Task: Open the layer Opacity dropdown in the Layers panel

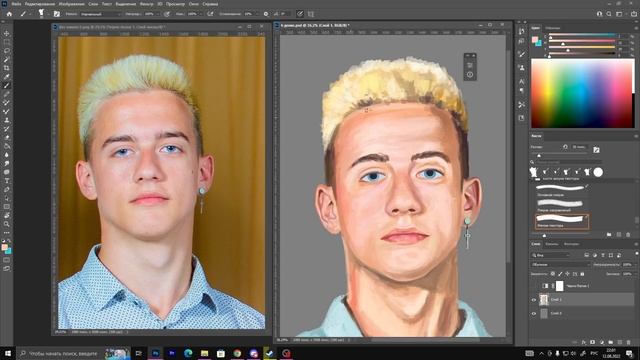Action: [636, 264]
